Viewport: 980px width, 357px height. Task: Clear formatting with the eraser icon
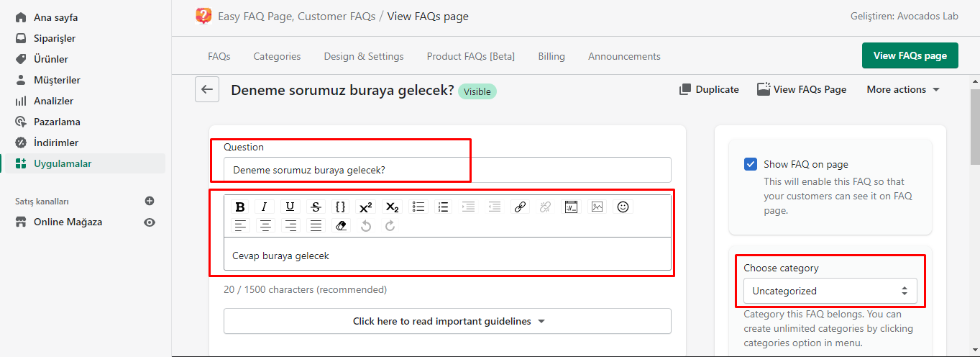tap(341, 226)
